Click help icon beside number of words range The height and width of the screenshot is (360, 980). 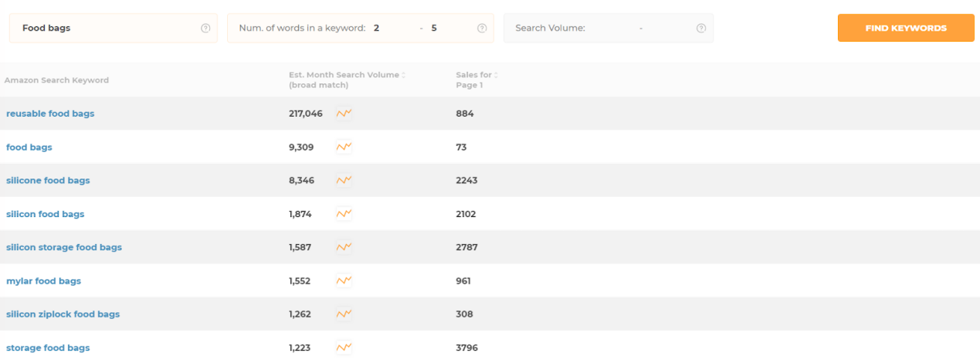pyautogui.click(x=482, y=29)
